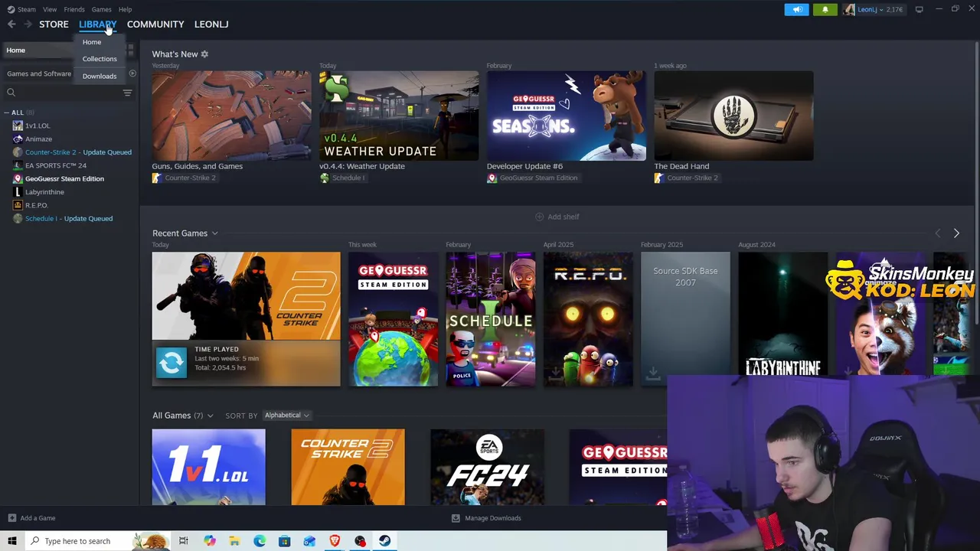
Task: Select Collections in the Library dropdown menu
Action: [x=100, y=59]
